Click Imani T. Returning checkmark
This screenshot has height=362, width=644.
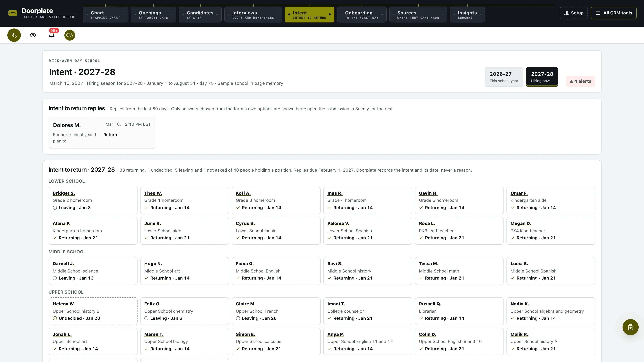pos(330,318)
